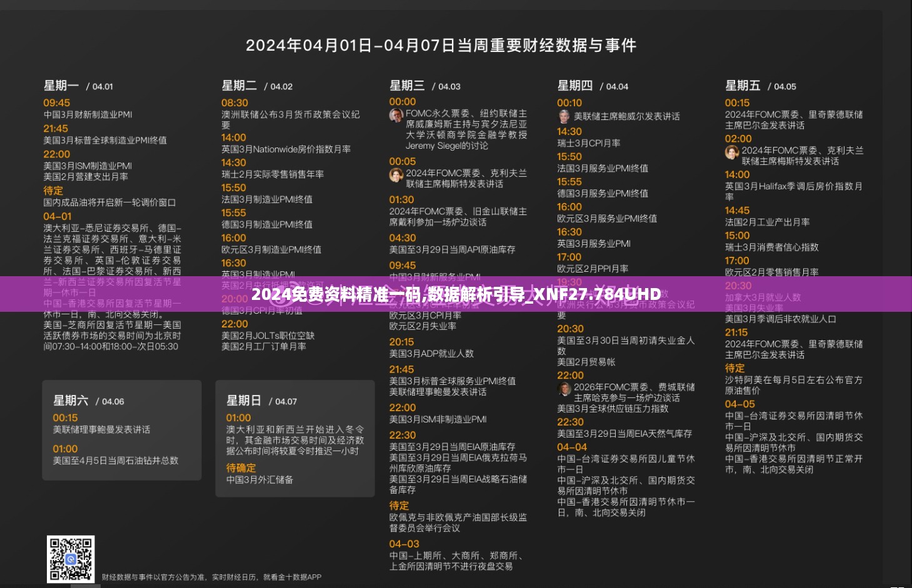Click the Powell avatar under Thursday 00:10

[x=564, y=116]
